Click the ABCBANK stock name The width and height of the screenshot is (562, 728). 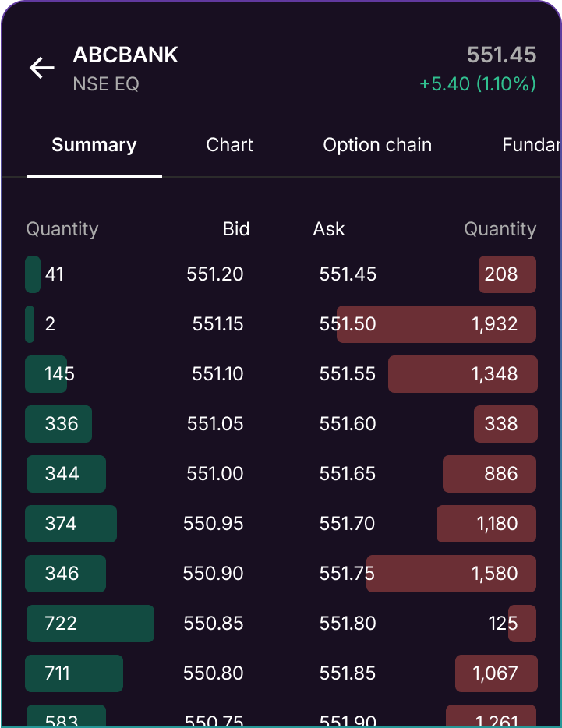coord(125,55)
